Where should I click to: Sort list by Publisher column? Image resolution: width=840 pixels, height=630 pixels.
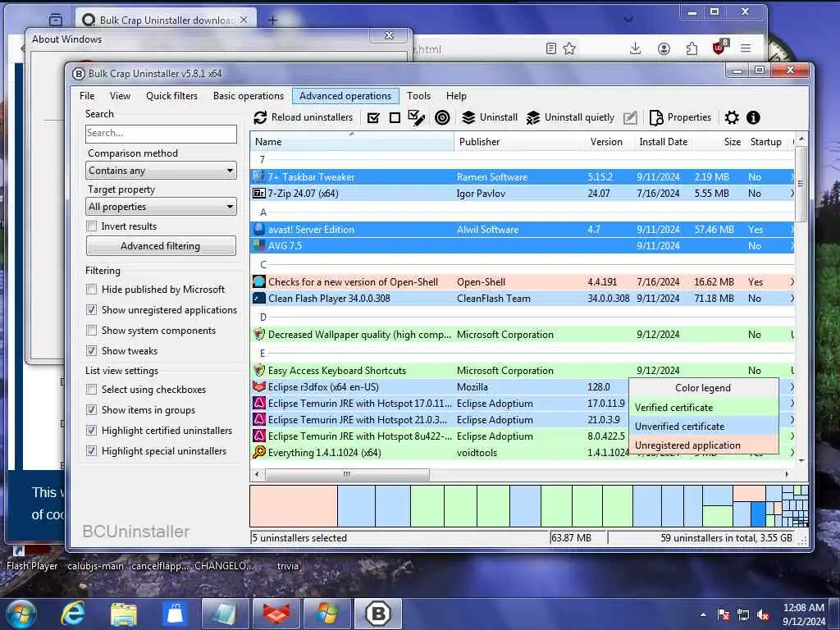tap(519, 142)
